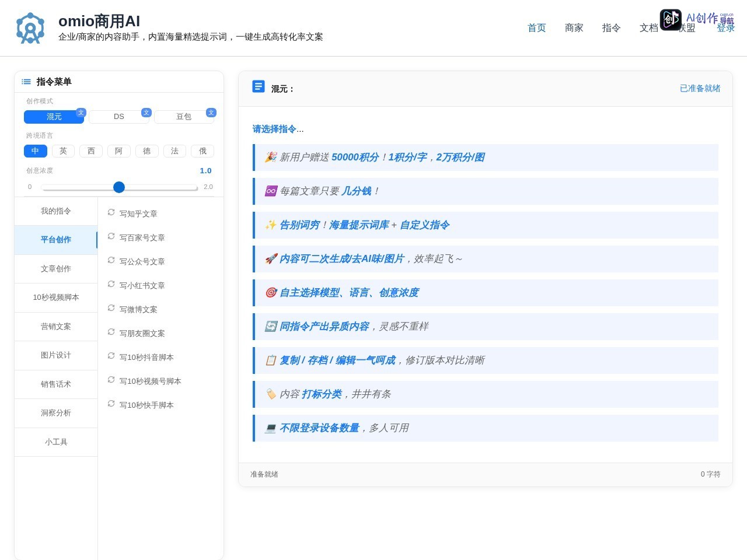Viewport: 747px width, 560px height.
Task: Click the 指令菜单 list icon
Action: click(26, 82)
